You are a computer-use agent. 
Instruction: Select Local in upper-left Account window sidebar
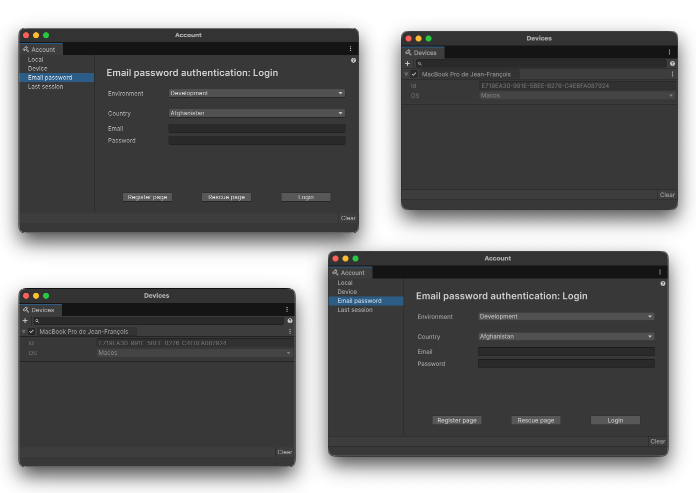pos(36,59)
